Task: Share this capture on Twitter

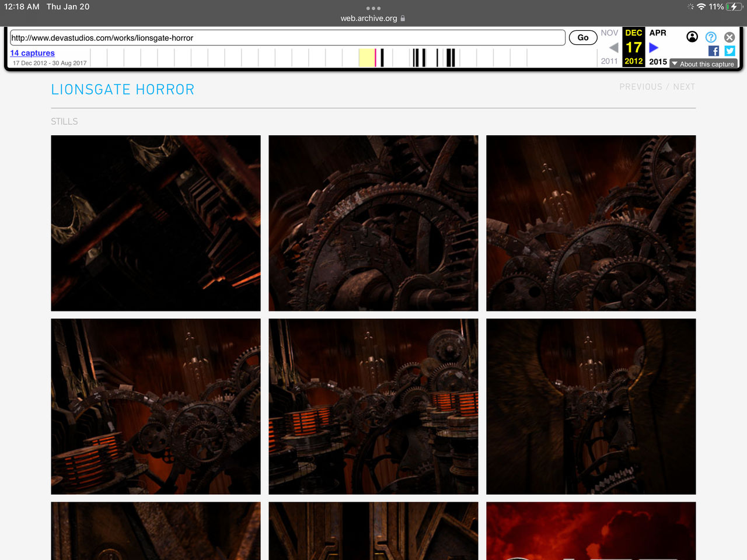Action: click(729, 51)
